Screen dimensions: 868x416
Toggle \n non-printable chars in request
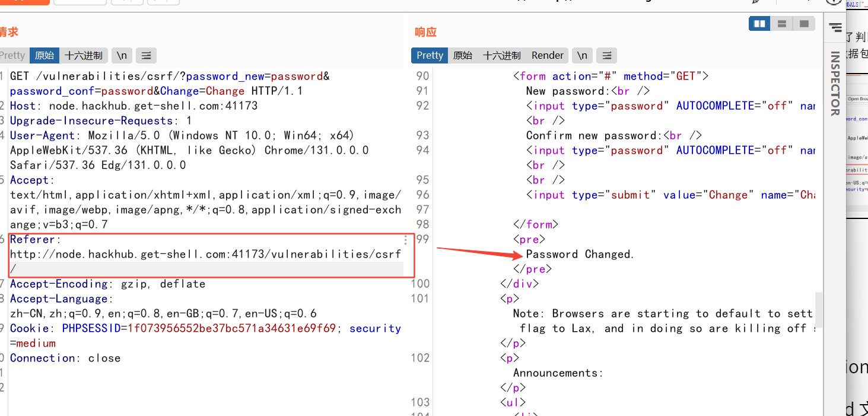[x=122, y=56]
